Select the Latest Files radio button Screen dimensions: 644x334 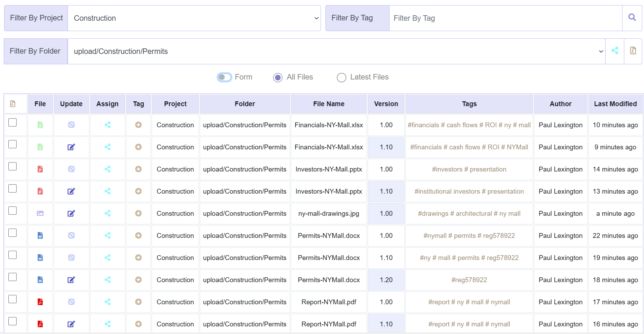[341, 77]
